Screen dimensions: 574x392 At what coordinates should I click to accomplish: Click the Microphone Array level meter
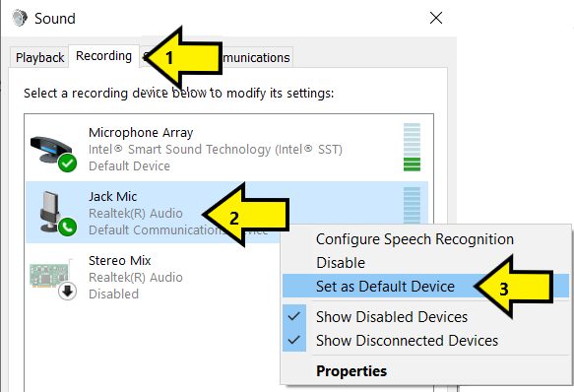[x=412, y=148]
